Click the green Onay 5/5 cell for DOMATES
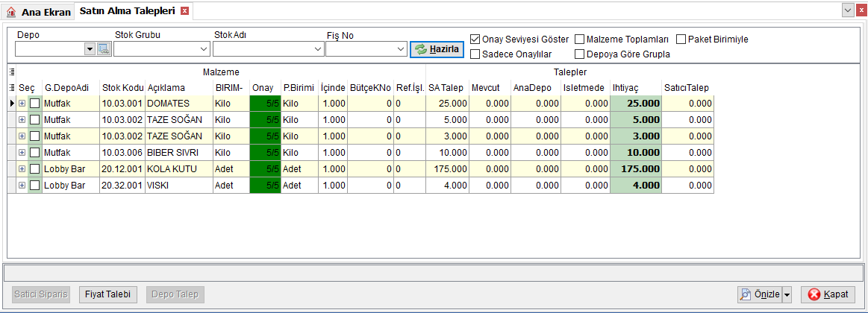This screenshot has width=868, height=313. click(x=265, y=104)
